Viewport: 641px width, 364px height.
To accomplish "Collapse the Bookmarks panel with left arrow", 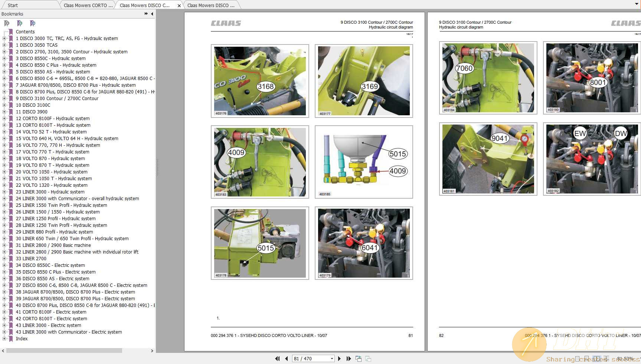I will click(152, 14).
